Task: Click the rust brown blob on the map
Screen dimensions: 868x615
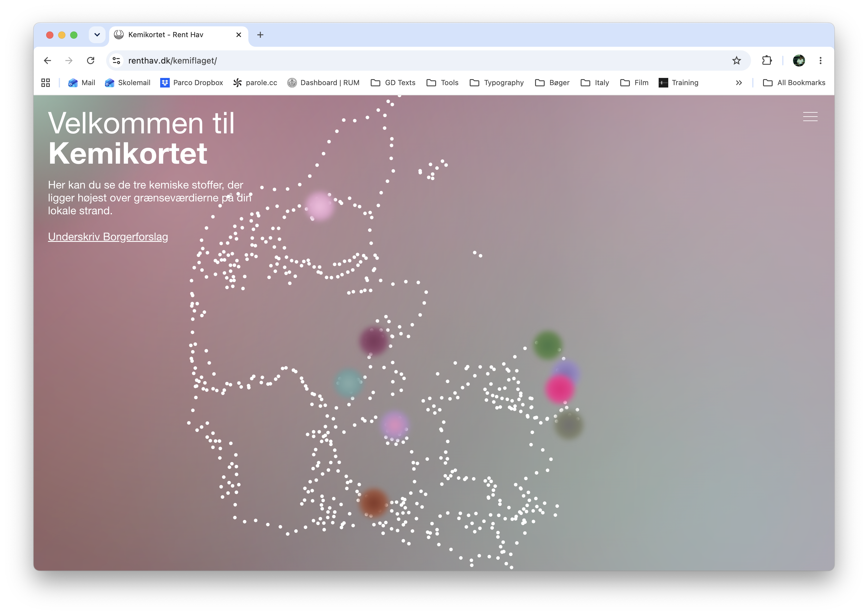Action: pos(374,503)
